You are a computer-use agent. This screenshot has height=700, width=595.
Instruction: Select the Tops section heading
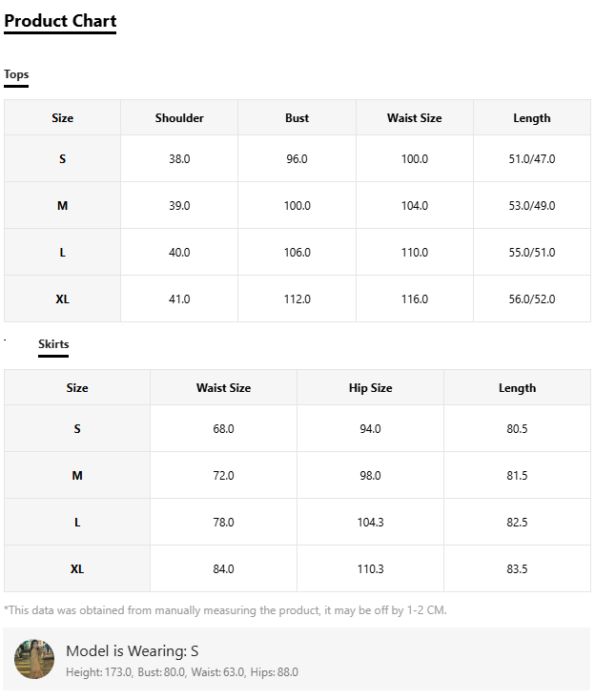(x=16, y=74)
